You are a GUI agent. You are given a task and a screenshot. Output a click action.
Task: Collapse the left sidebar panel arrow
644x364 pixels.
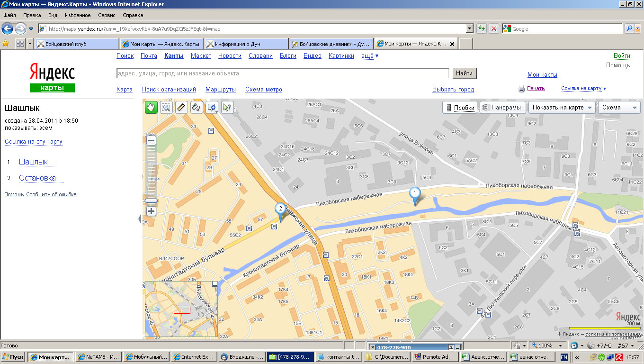(140, 219)
